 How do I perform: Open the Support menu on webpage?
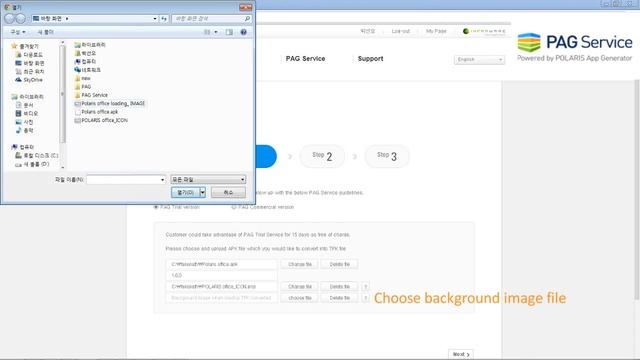[x=370, y=59]
